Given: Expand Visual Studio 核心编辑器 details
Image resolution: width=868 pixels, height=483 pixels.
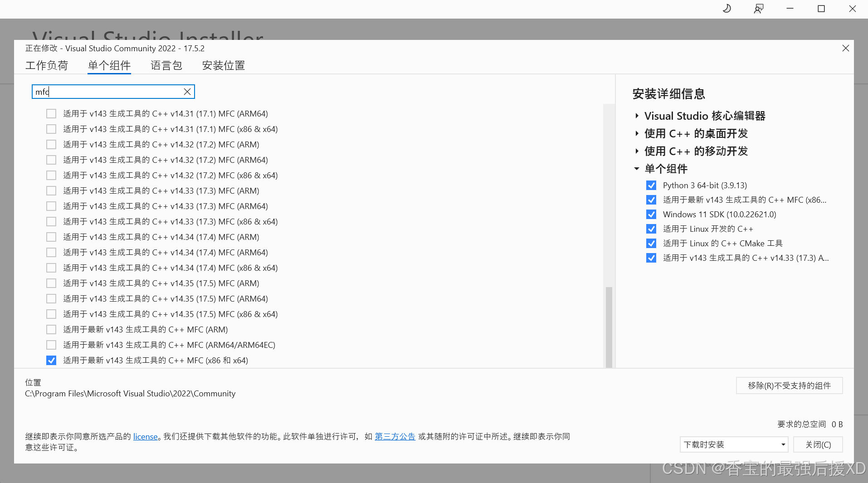Looking at the screenshot, I should [x=637, y=116].
